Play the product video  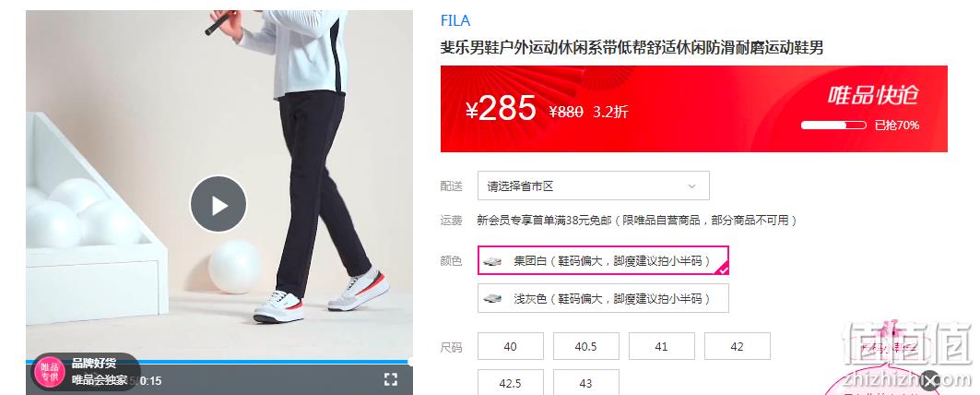pos(218,204)
